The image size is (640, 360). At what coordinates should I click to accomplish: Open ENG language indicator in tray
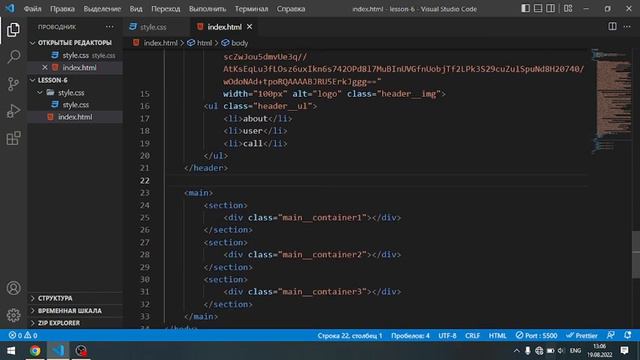(x=576, y=351)
